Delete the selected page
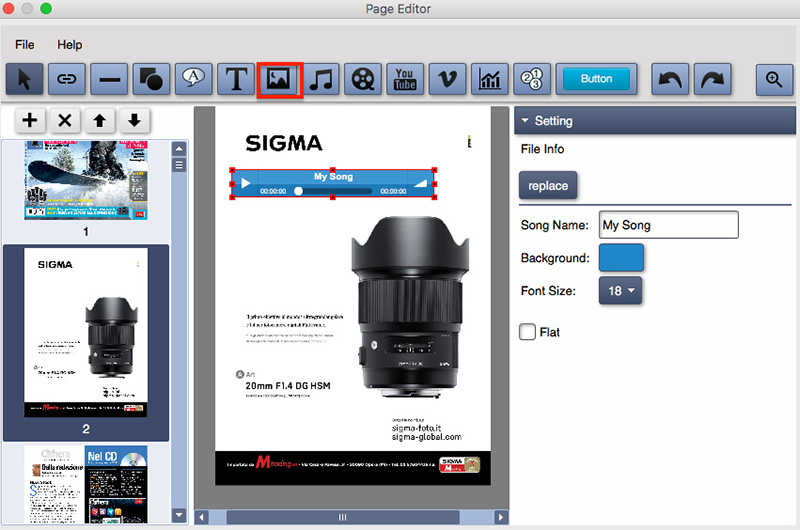 pos(65,120)
